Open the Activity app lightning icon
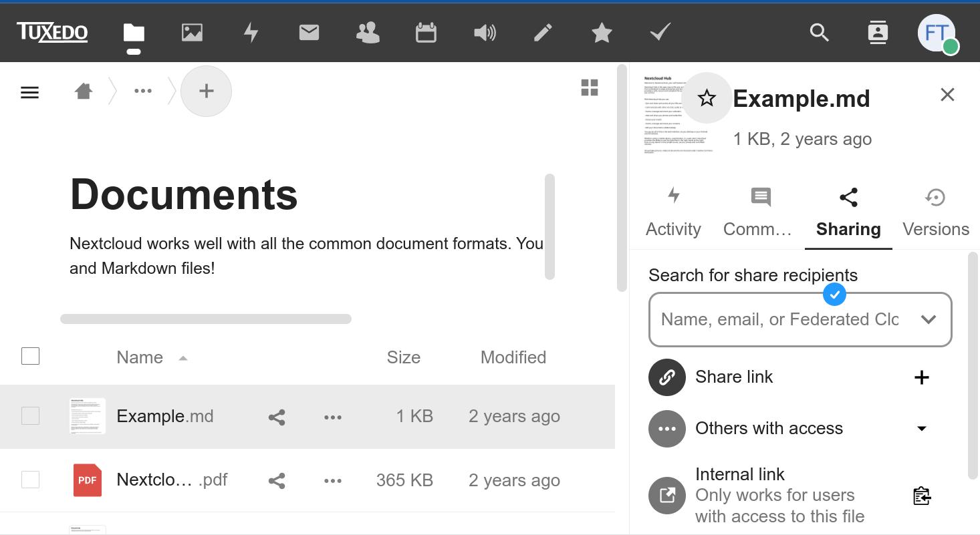Screen dimensions: 980x535 pyautogui.click(x=251, y=32)
